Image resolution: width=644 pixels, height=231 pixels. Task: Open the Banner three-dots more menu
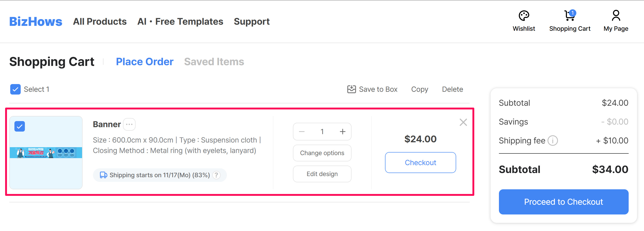[129, 124]
